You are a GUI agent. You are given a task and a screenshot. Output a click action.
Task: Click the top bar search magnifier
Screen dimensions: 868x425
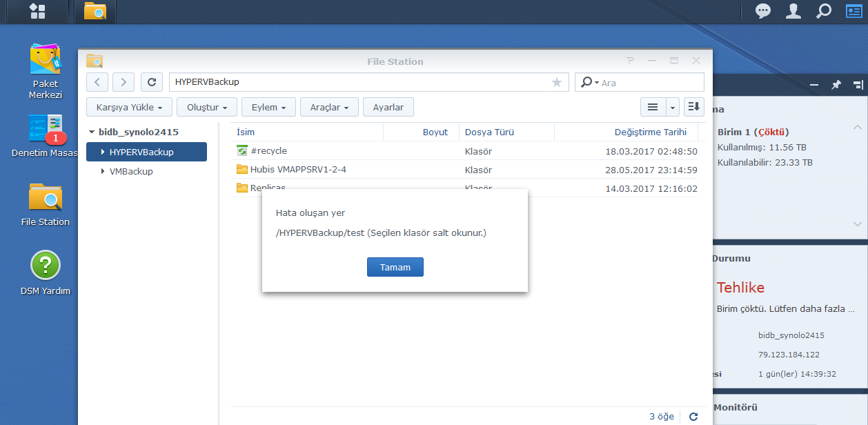(x=824, y=11)
